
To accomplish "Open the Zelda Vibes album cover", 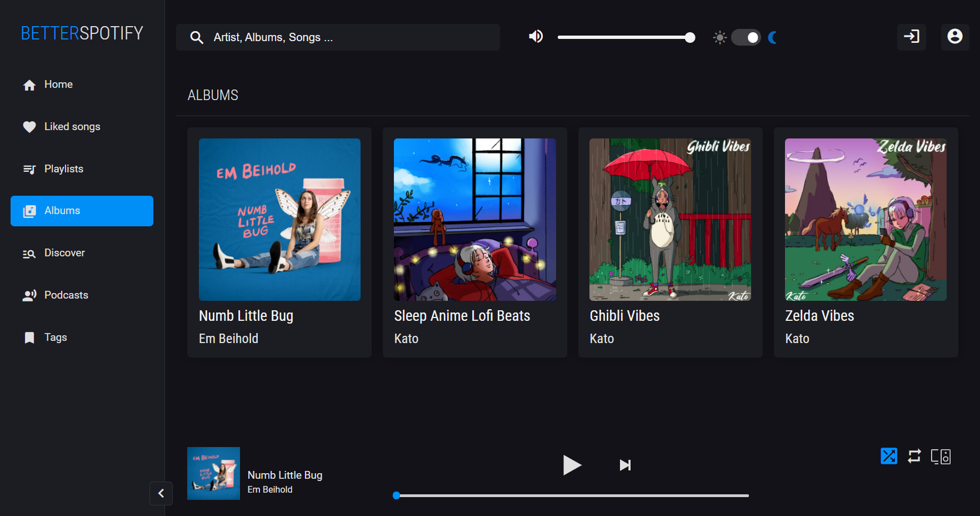I will (x=866, y=220).
